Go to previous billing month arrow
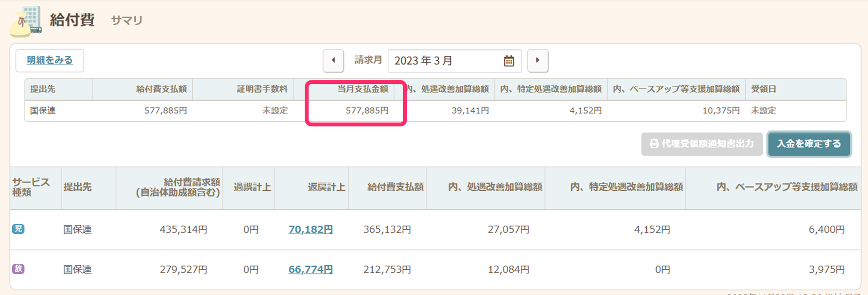The height and width of the screenshot is (295, 868). click(x=333, y=60)
